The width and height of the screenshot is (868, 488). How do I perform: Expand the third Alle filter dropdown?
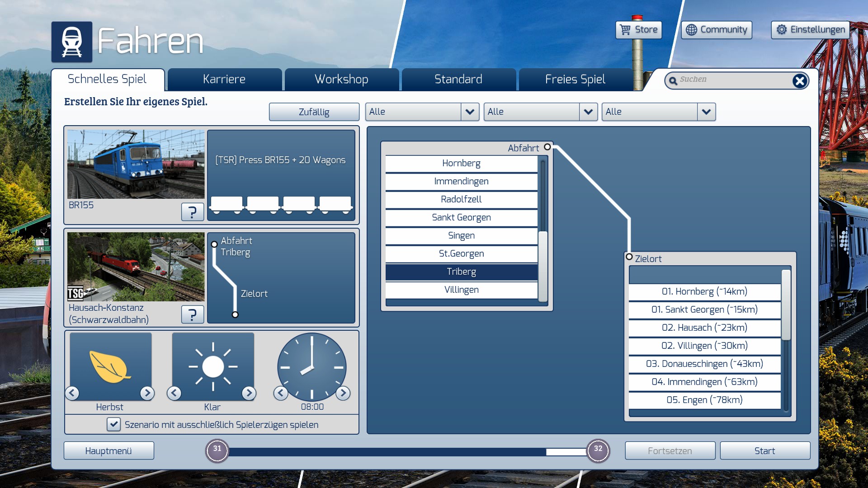coord(706,112)
